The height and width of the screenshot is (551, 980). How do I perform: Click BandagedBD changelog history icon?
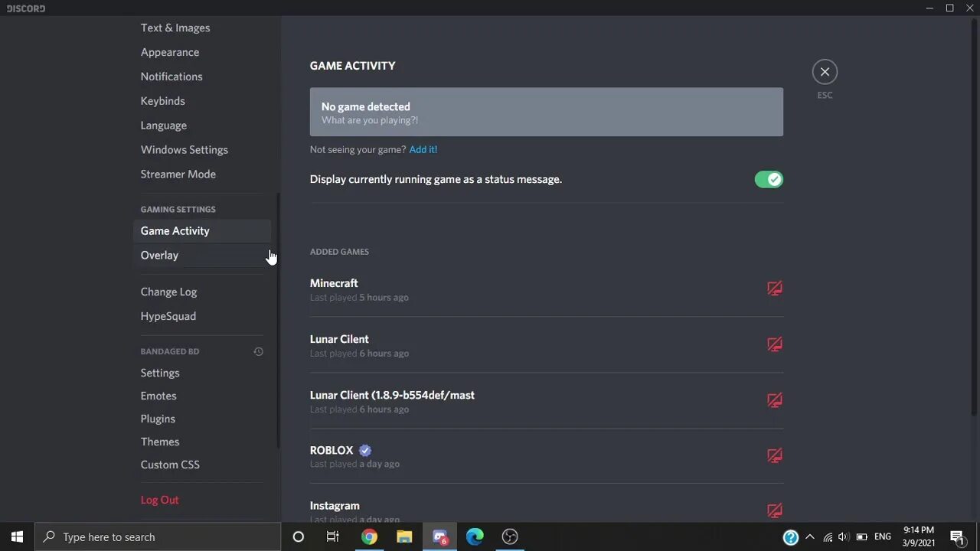pos(259,351)
